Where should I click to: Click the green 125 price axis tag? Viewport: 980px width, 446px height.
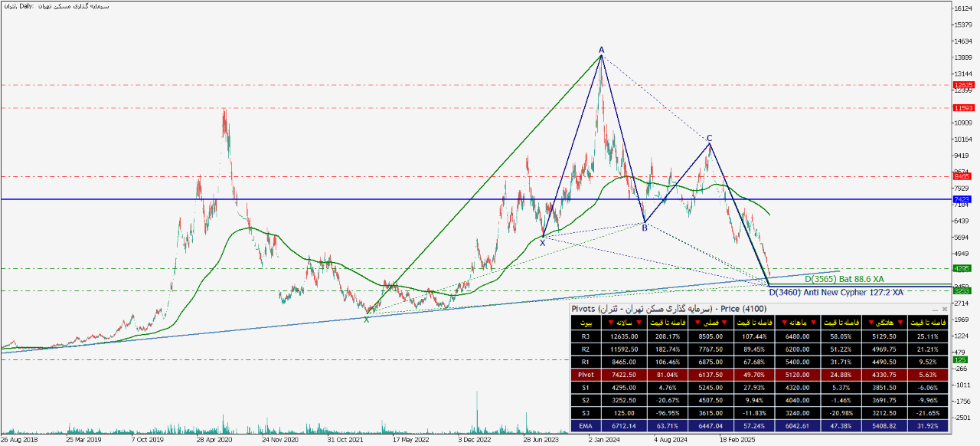pos(959,359)
